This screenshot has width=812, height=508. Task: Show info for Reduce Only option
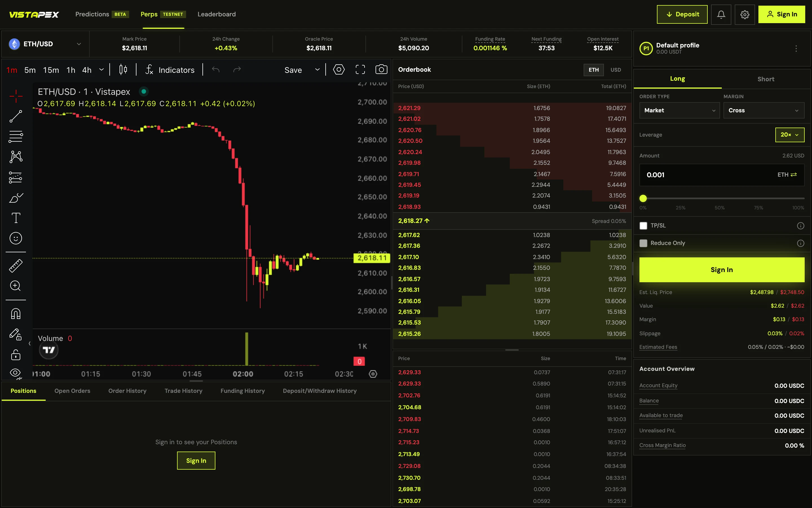tap(801, 243)
